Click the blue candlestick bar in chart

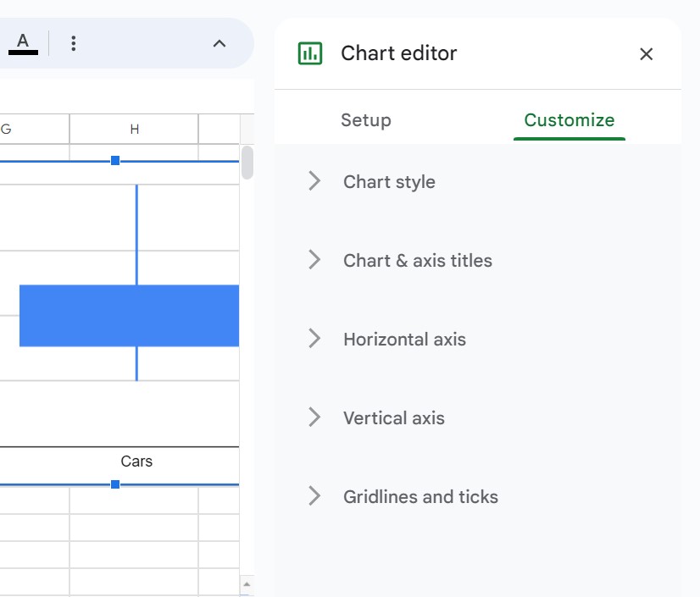tap(129, 316)
